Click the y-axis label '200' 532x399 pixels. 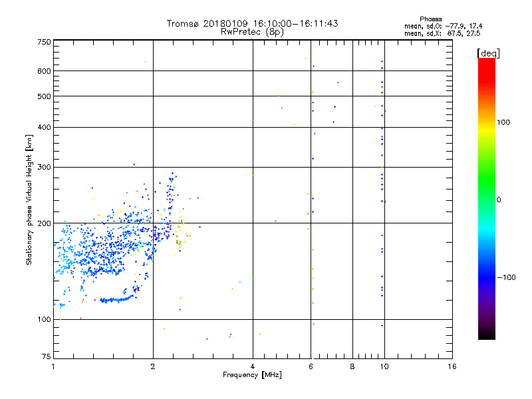[44, 223]
